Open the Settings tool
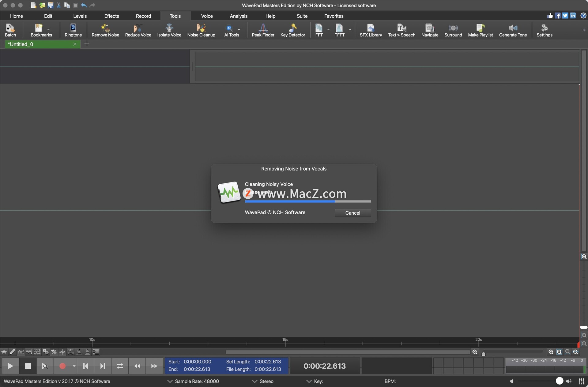 [545, 30]
